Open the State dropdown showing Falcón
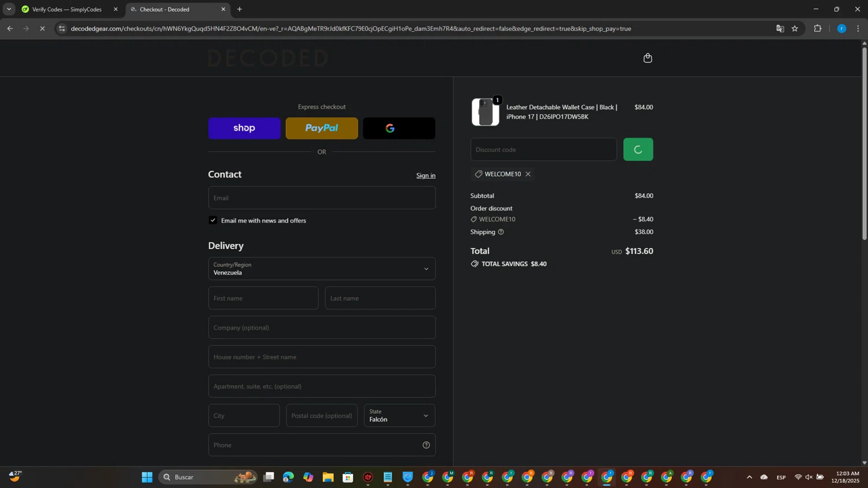The width and height of the screenshot is (868, 488). [399, 416]
